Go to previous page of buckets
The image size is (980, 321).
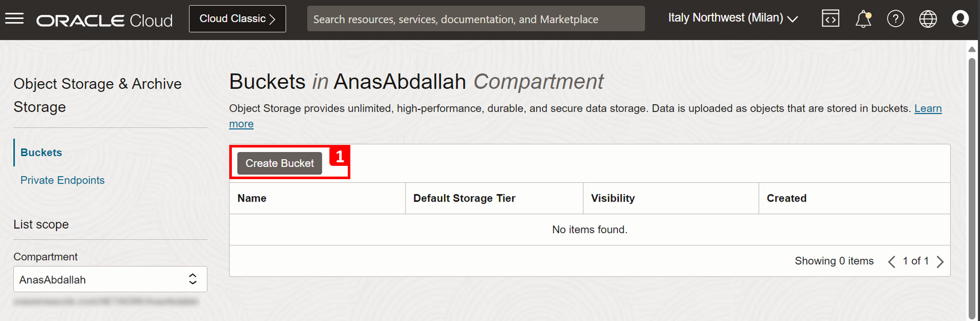(x=892, y=262)
